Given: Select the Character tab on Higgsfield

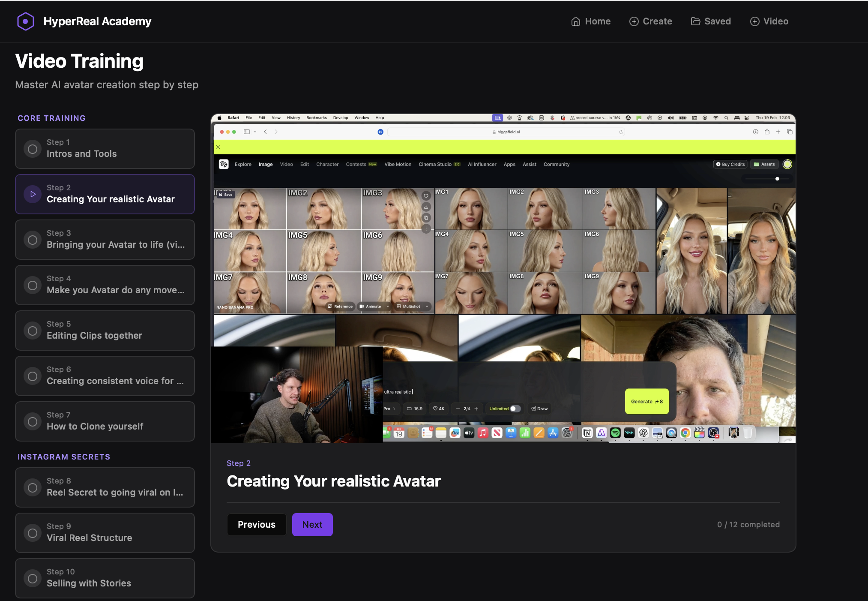Looking at the screenshot, I should (327, 164).
